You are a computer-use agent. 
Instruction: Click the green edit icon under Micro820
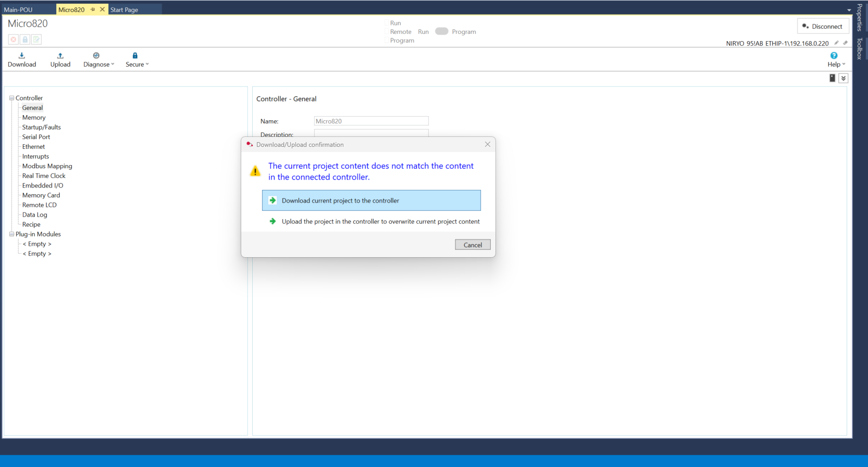coord(36,40)
